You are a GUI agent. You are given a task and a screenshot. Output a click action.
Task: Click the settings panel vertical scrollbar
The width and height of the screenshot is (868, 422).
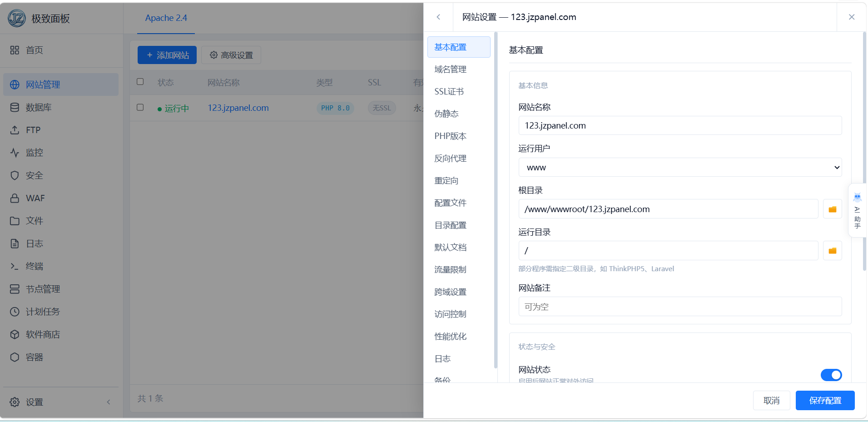pyautogui.click(x=864, y=151)
